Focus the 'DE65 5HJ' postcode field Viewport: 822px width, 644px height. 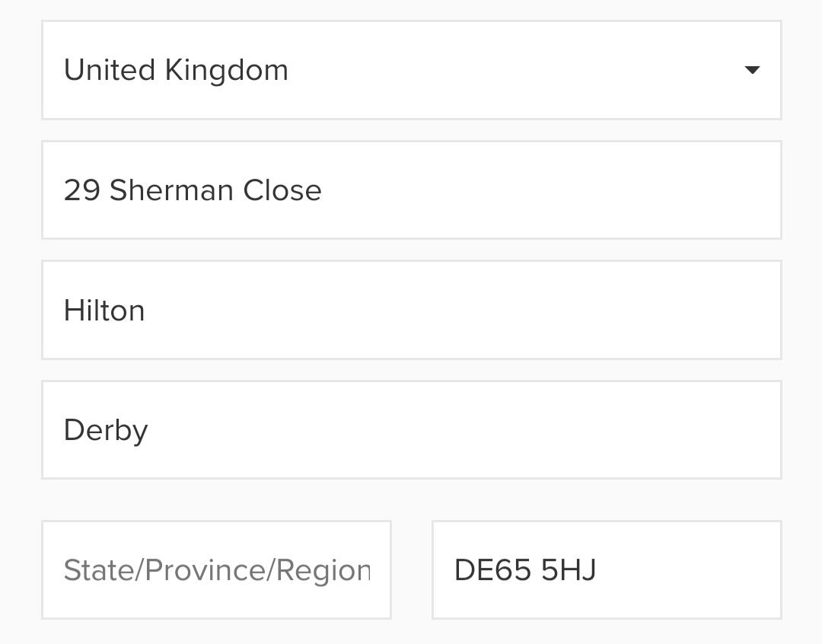pyautogui.click(x=607, y=570)
